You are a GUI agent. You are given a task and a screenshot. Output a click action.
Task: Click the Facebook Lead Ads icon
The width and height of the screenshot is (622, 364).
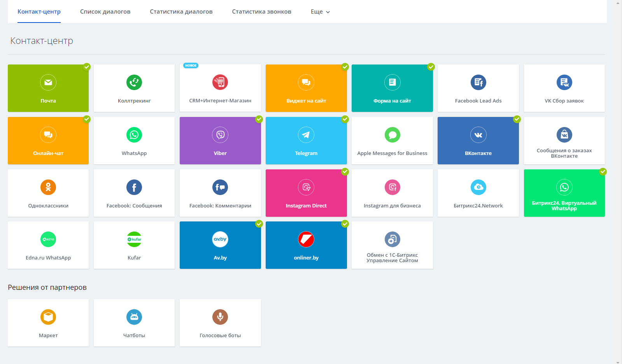pos(478,82)
